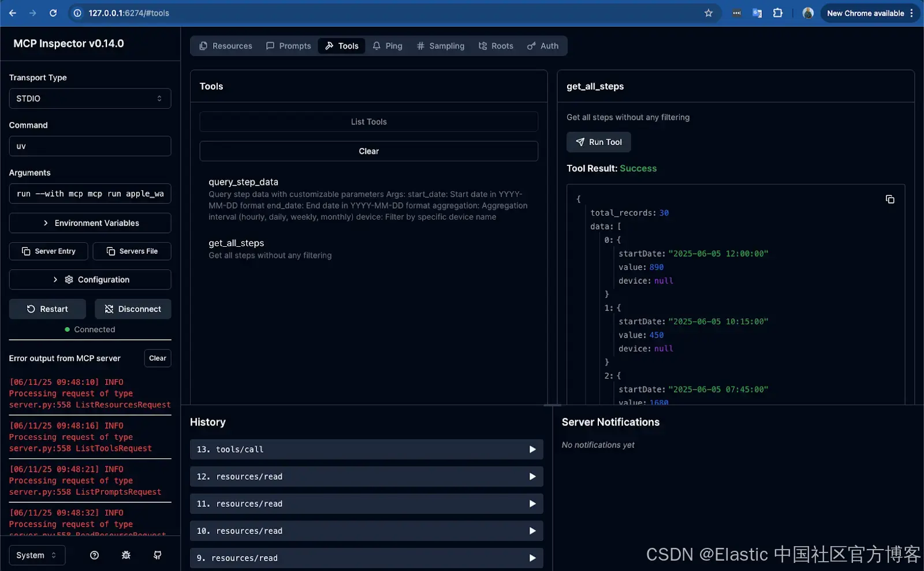Click the bug debug icon in sidebar footer

126,555
